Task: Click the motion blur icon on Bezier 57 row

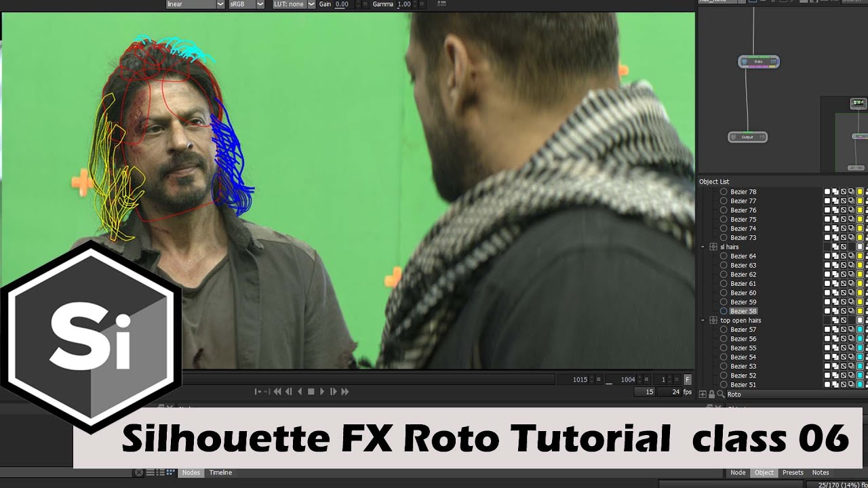Action: (x=852, y=329)
